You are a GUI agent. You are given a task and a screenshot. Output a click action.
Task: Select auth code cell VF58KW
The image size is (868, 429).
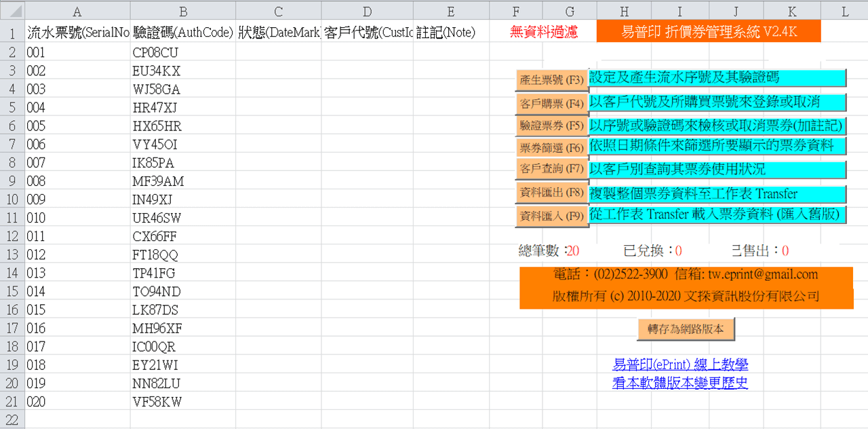point(183,402)
